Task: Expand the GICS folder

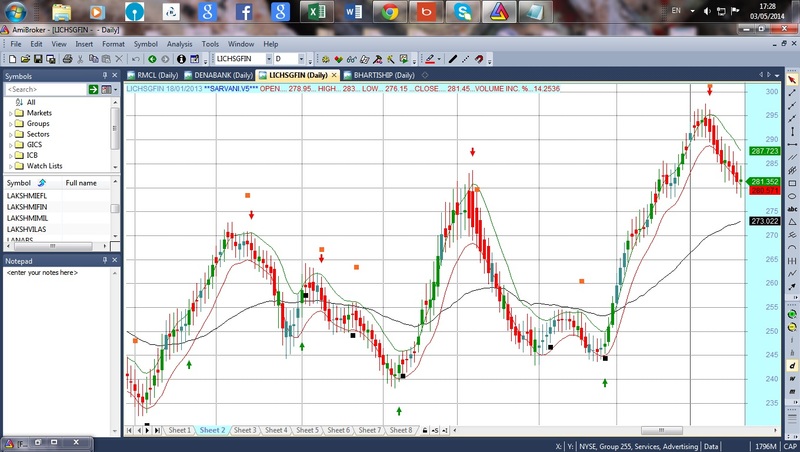Action: (11, 145)
